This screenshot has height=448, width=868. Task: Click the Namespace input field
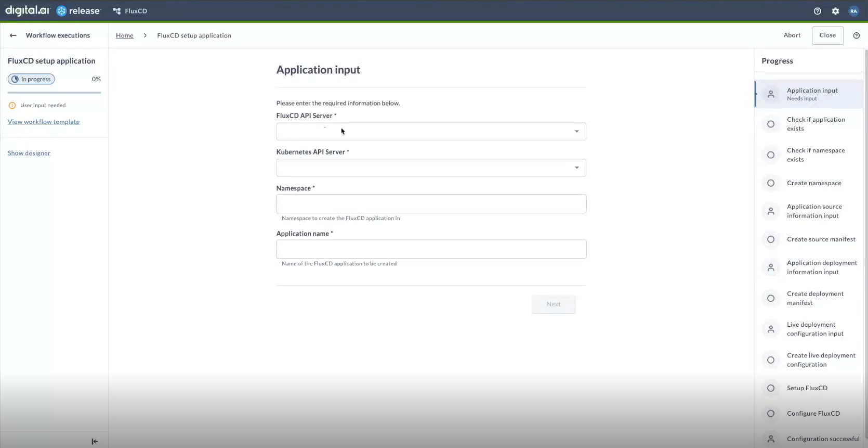[431, 203]
